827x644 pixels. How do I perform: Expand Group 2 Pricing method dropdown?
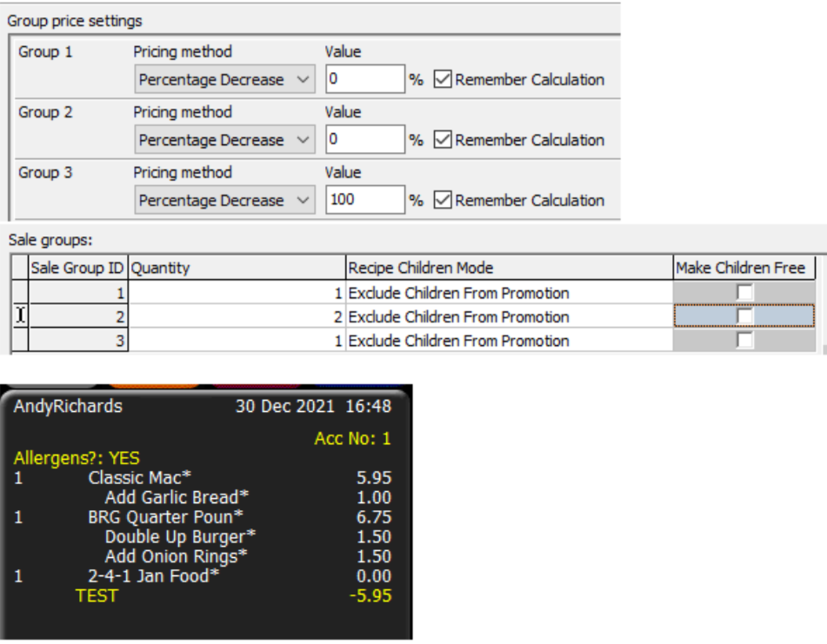(223, 140)
